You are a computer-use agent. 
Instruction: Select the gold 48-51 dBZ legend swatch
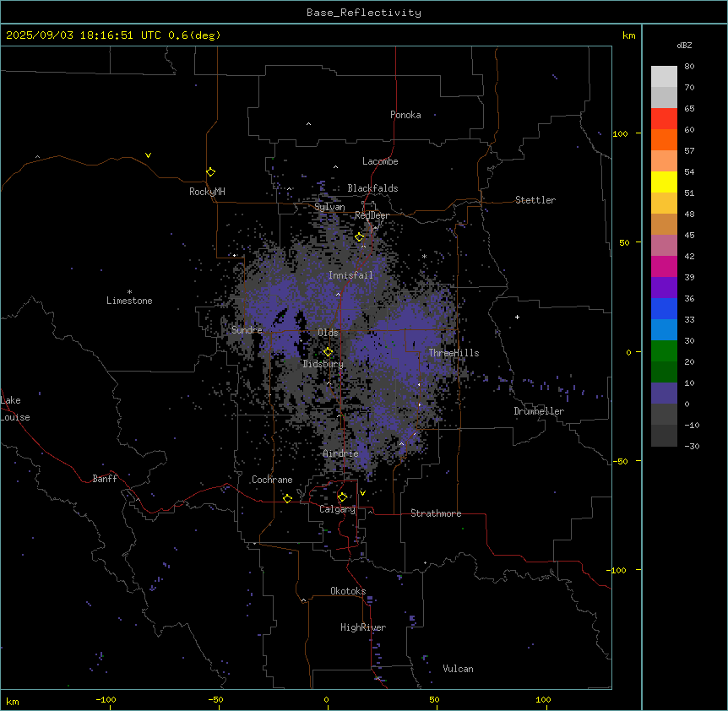664,204
